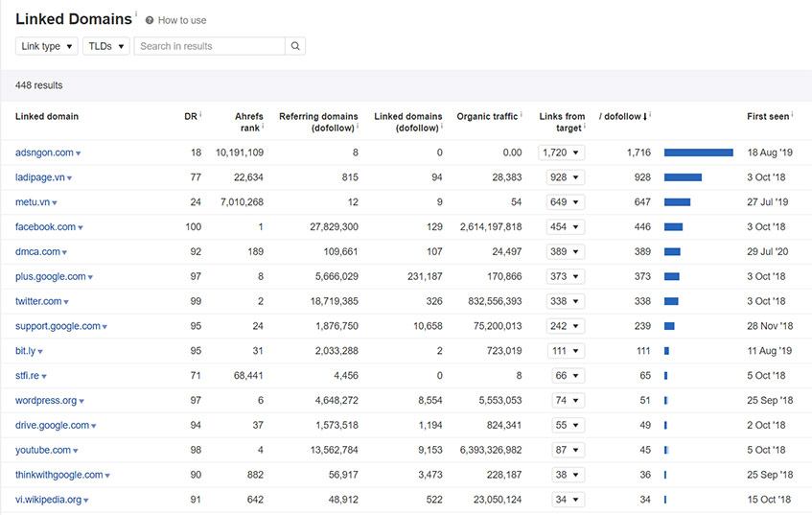Click the search magnifier icon
The image size is (812, 515).
(295, 46)
